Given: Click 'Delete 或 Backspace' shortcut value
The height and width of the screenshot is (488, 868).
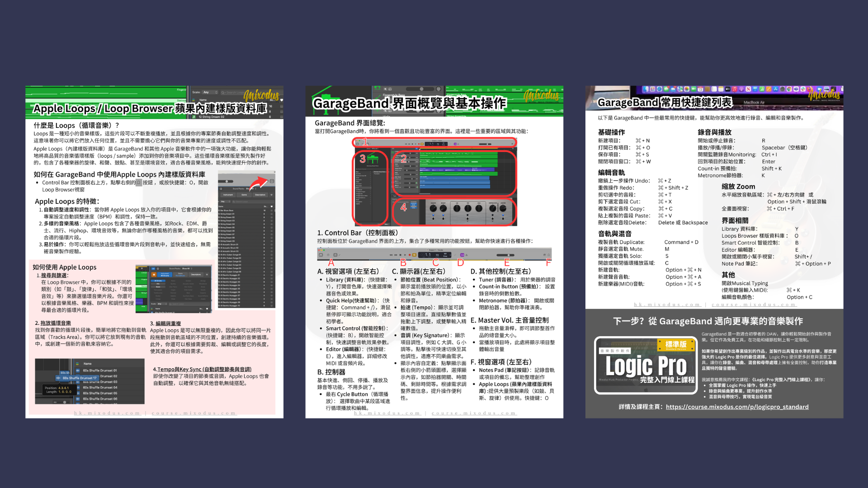Looking at the screenshot, I should pyautogui.click(x=683, y=222).
